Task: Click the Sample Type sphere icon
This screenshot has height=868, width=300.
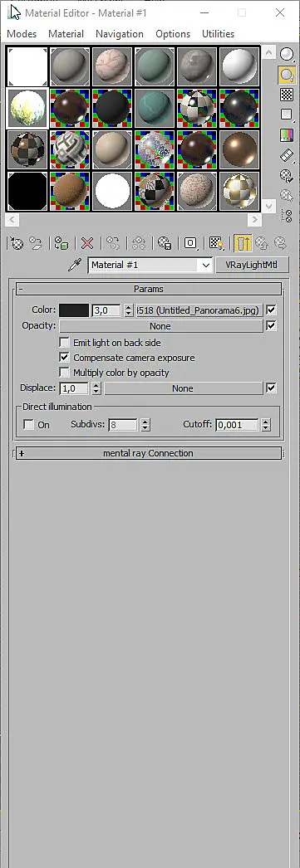Action: 286,54
